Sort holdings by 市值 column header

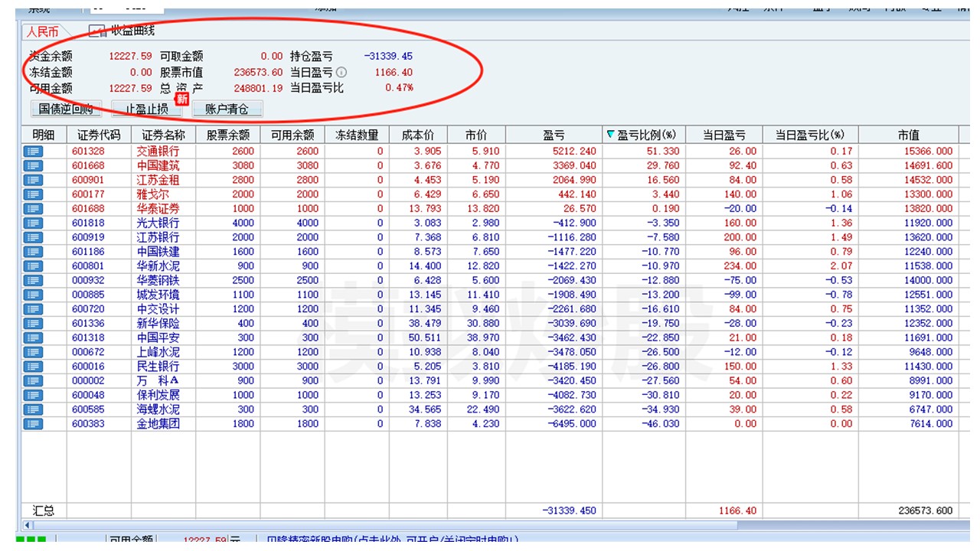[908, 135]
